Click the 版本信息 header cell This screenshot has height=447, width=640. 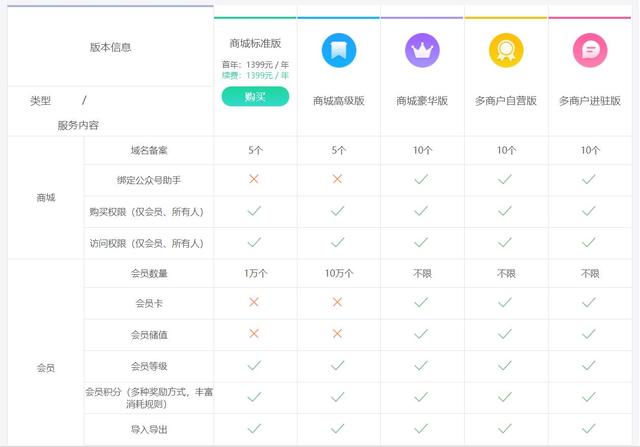[x=110, y=47]
